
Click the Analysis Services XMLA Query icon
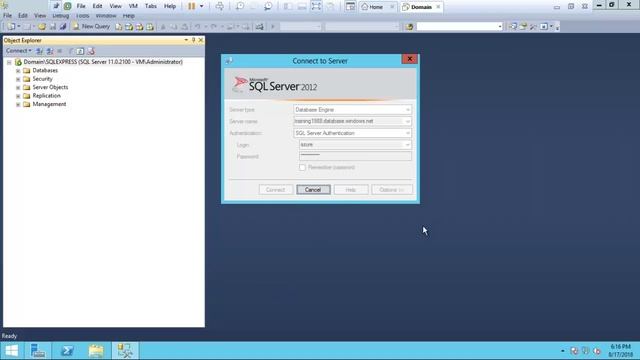(x=150, y=27)
